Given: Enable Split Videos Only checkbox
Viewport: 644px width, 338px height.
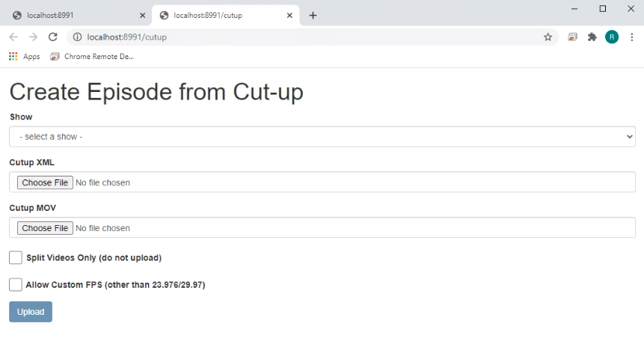Looking at the screenshot, I should 16,258.
